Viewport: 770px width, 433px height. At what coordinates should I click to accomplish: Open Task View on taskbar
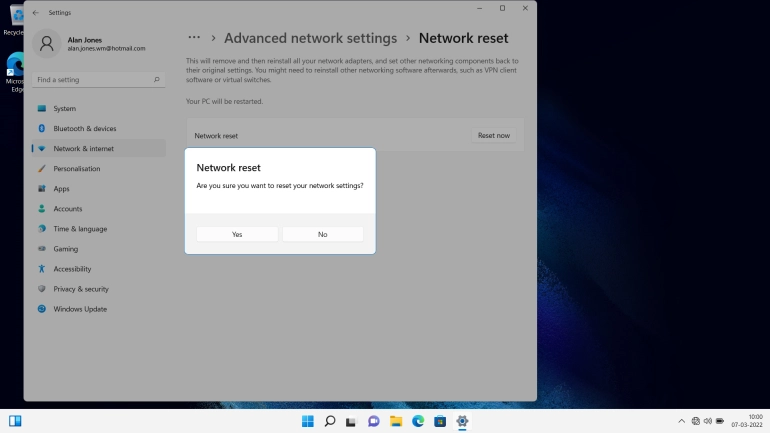pyautogui.click(x=351, y=421)
